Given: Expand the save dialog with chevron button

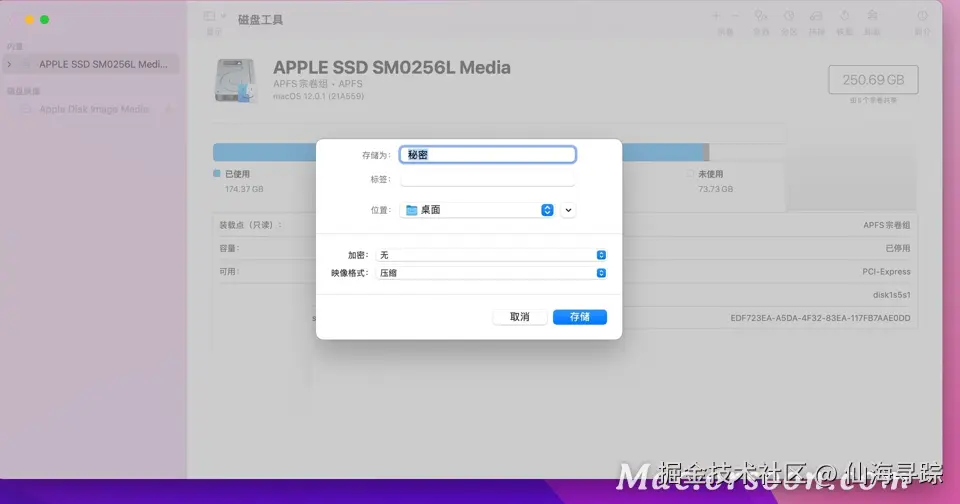Looking at the screenshot, I should pos(568,210).
